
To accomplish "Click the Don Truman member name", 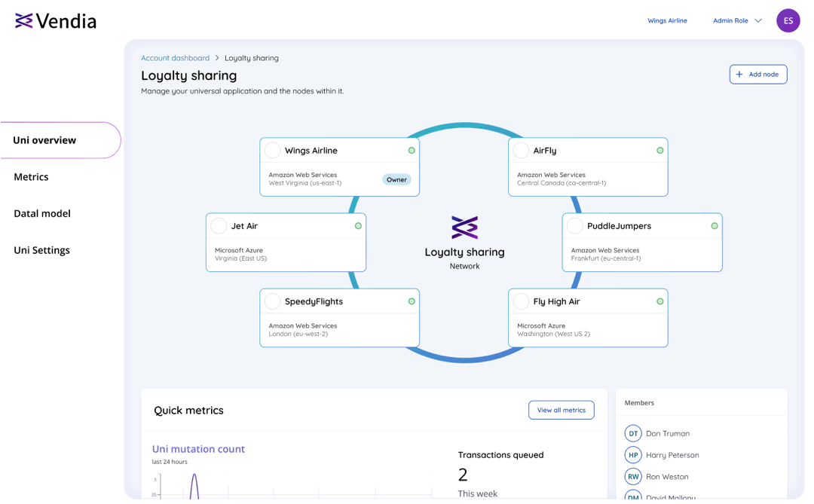I will pos(668,433).
